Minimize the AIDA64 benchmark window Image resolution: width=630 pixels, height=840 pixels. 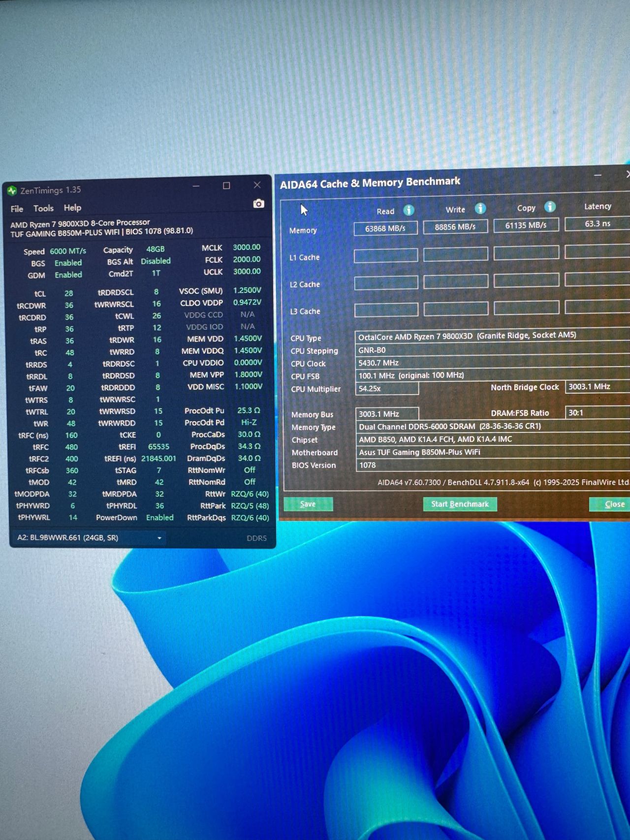598,176
